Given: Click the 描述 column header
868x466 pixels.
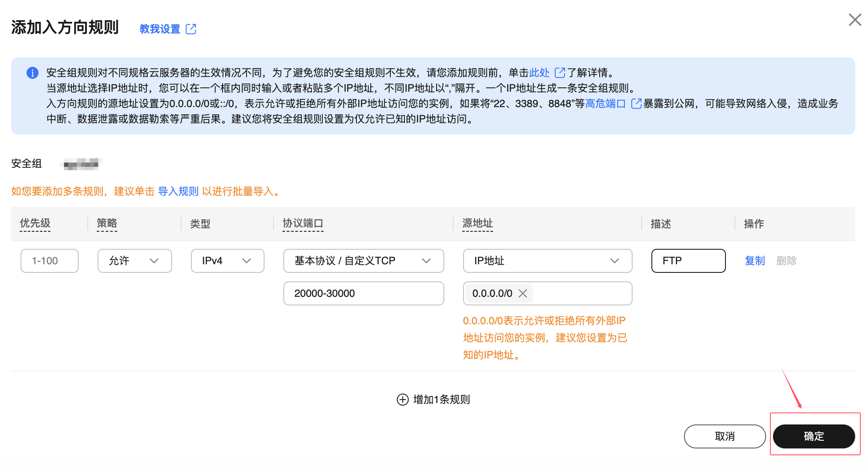Looking at the screenshot, I should click(661, 224).
